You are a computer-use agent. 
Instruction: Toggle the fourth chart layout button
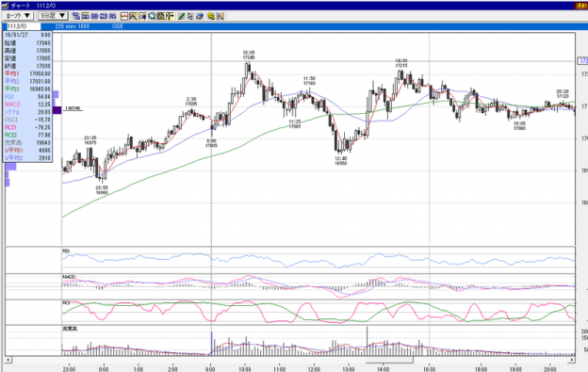(x=112, y=16)
